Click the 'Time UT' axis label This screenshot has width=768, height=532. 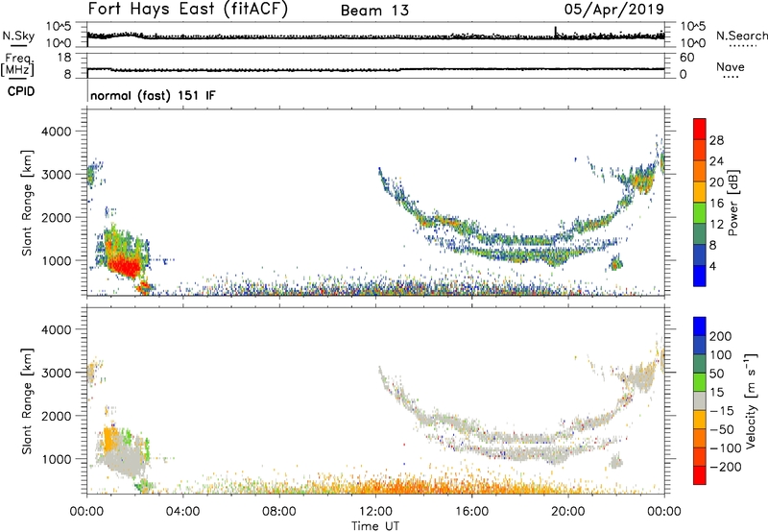pos(375,526)
